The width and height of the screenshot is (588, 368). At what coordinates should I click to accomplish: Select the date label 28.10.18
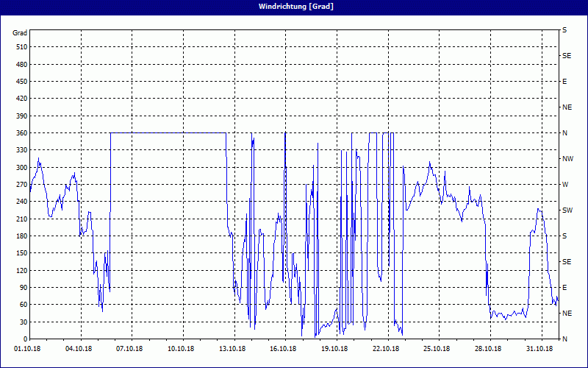tap(488, 349)
